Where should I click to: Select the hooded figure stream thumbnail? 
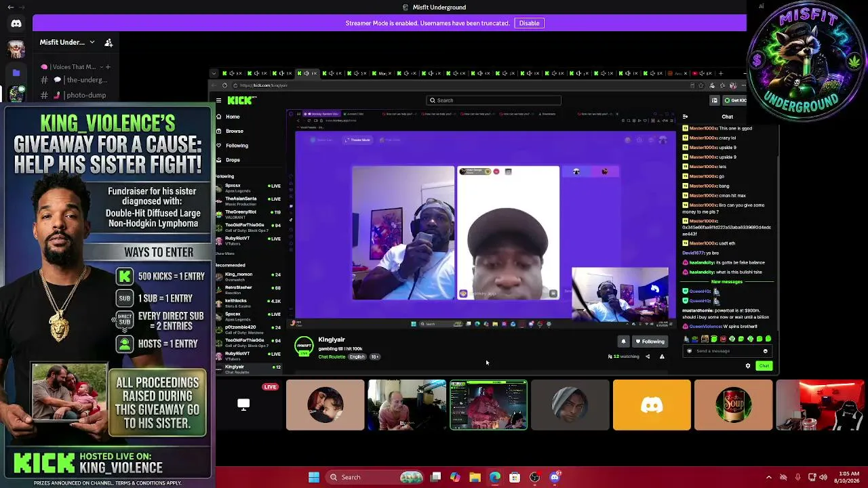[570, 405]
